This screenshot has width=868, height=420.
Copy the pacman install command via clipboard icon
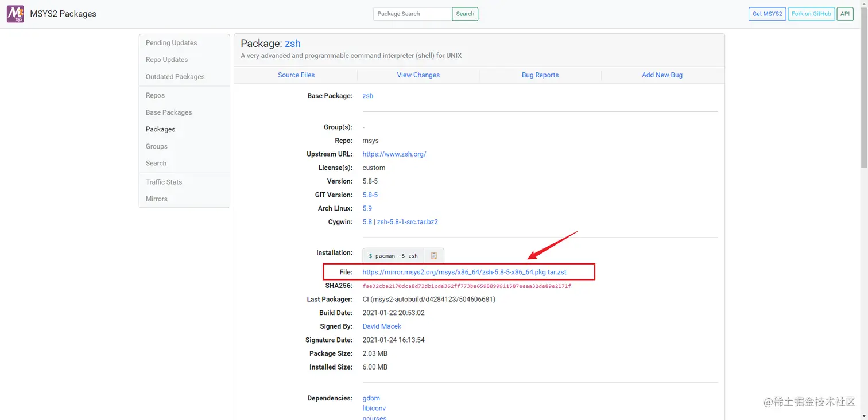(x=434, y=256)
